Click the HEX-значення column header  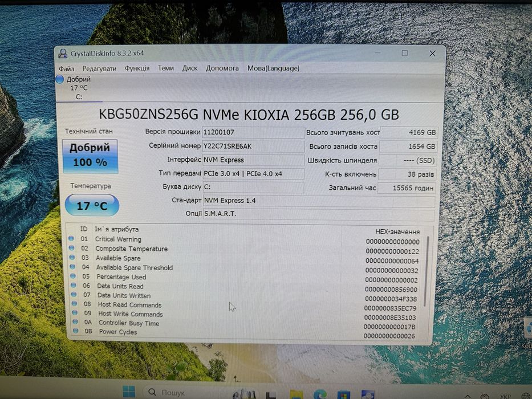point(397,232)
